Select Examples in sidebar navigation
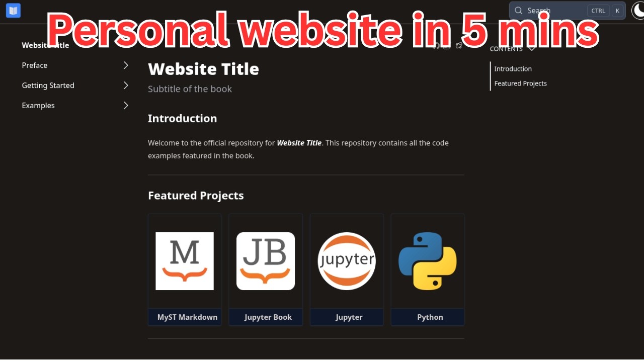This screenshot has width=644, height=362. [x=38, y=106]
